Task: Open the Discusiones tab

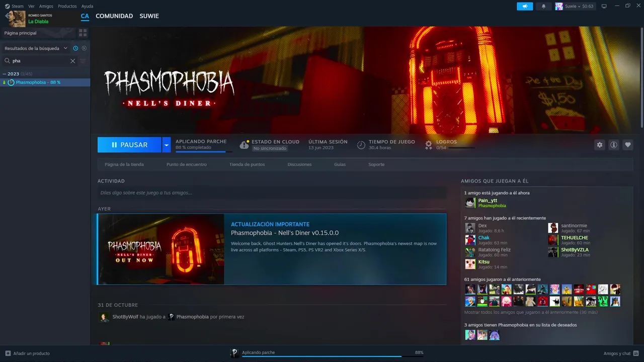Action: 299,164
